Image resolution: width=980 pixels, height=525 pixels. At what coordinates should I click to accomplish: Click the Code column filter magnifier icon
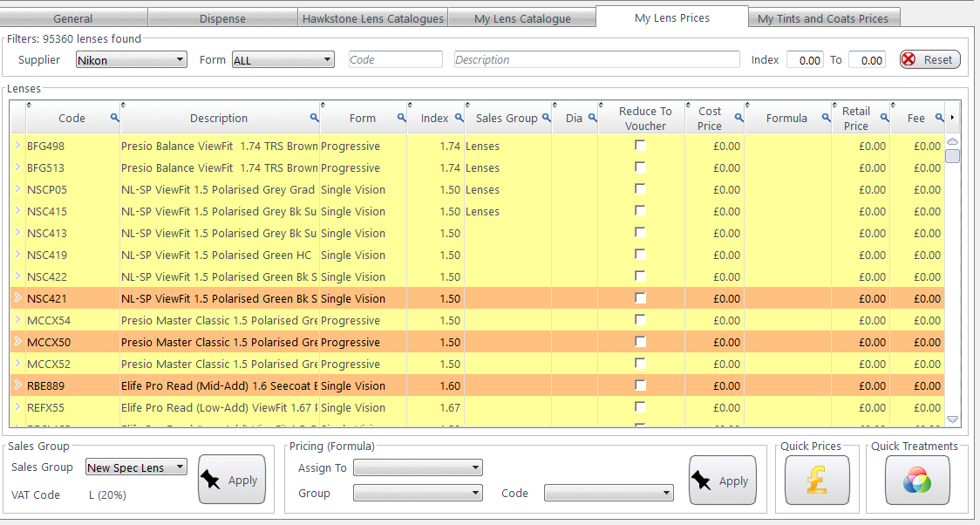pos(114,118)
